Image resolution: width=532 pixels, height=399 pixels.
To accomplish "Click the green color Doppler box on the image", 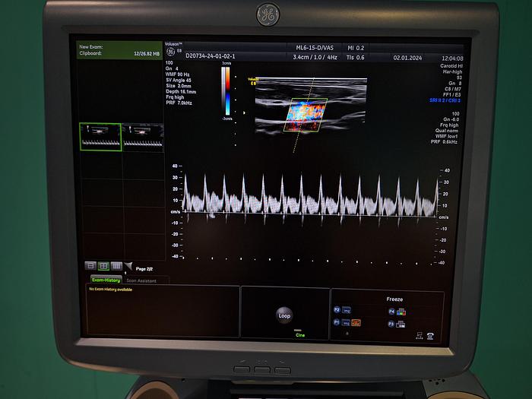I will 306,115.
